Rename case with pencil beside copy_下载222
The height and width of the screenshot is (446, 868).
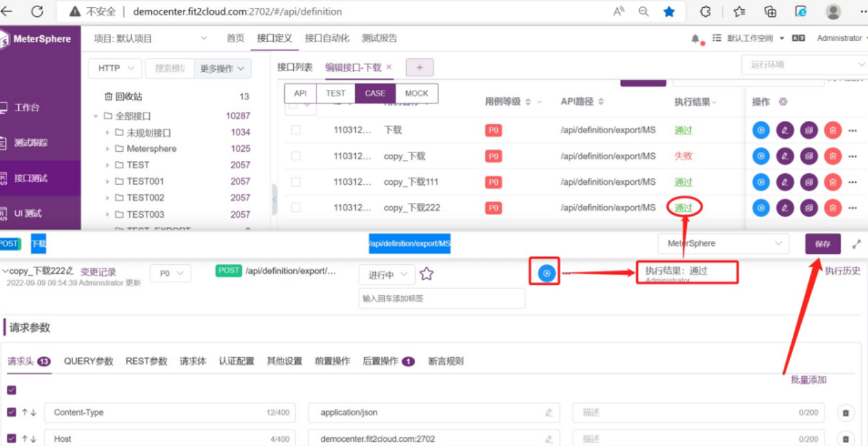point(70,271)
